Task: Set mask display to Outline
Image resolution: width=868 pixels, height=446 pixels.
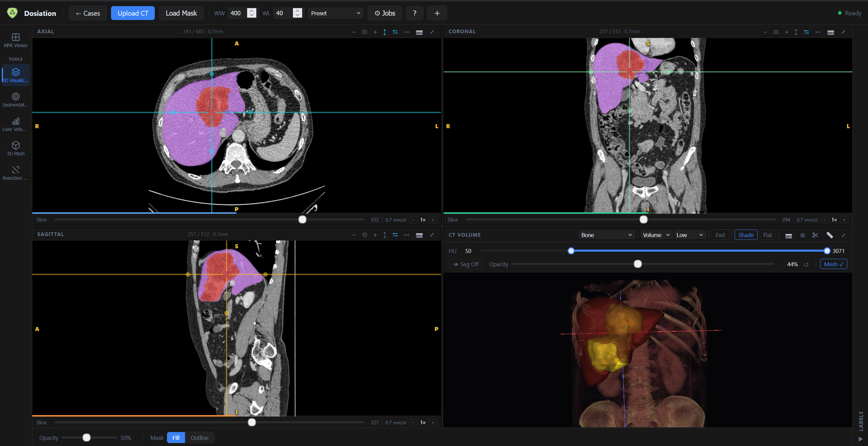Action: point(200,438)
